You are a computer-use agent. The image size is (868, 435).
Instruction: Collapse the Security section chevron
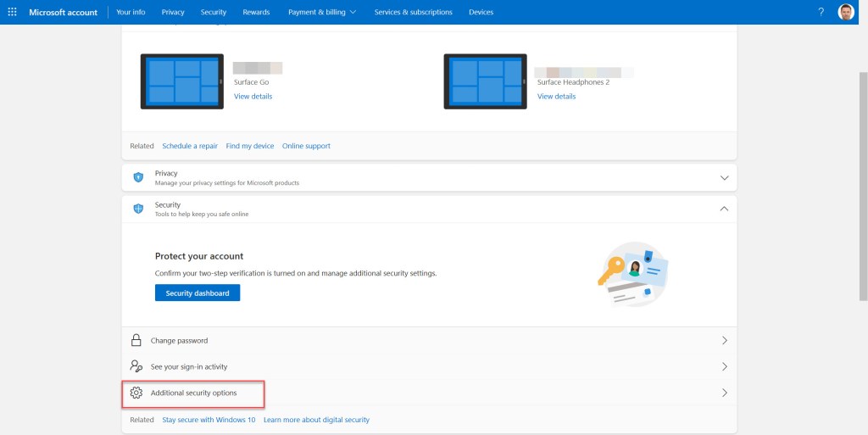click(x=724, y=209)
